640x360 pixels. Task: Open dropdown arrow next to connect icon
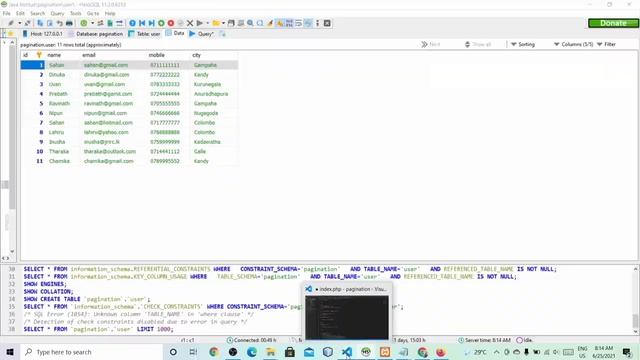(x=19, y=23)
